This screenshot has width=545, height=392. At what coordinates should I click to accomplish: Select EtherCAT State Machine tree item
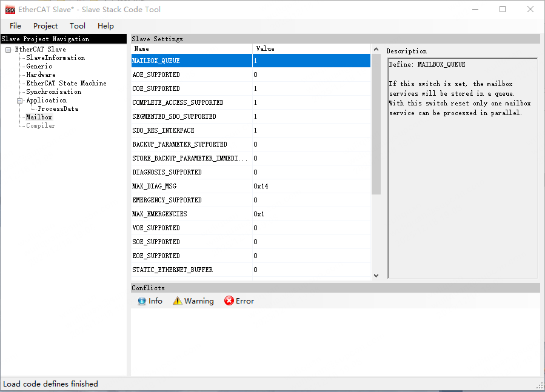(67, 83)
